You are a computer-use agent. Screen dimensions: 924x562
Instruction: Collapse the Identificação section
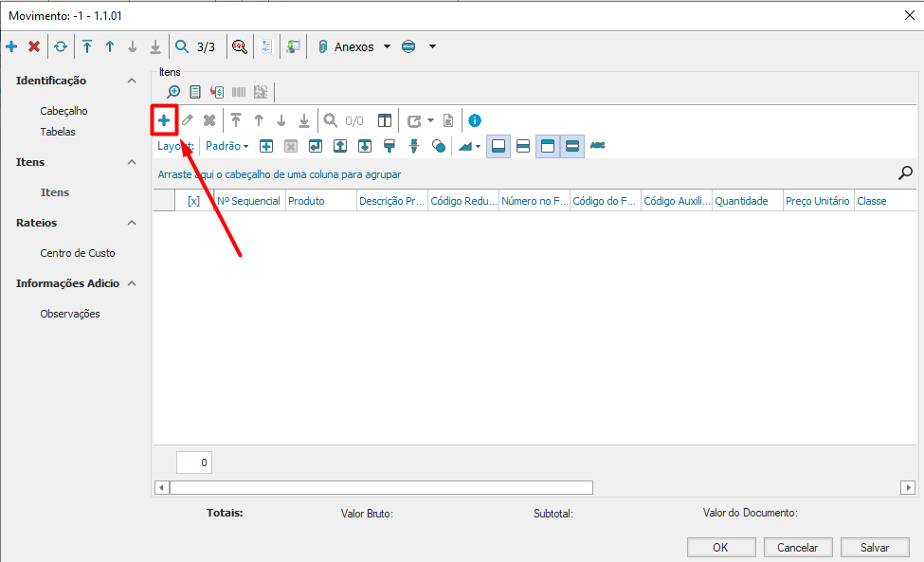pos(132,81)
